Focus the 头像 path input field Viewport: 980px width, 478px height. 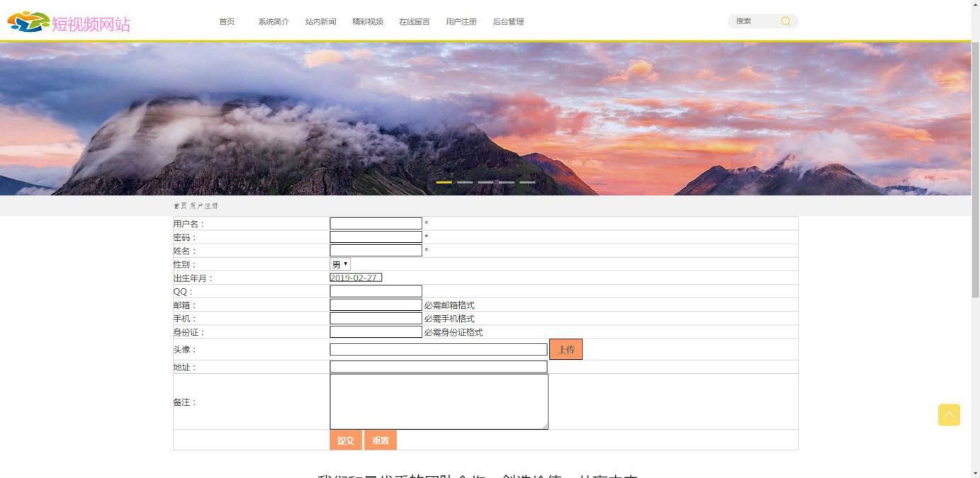(x=439, y=349)
